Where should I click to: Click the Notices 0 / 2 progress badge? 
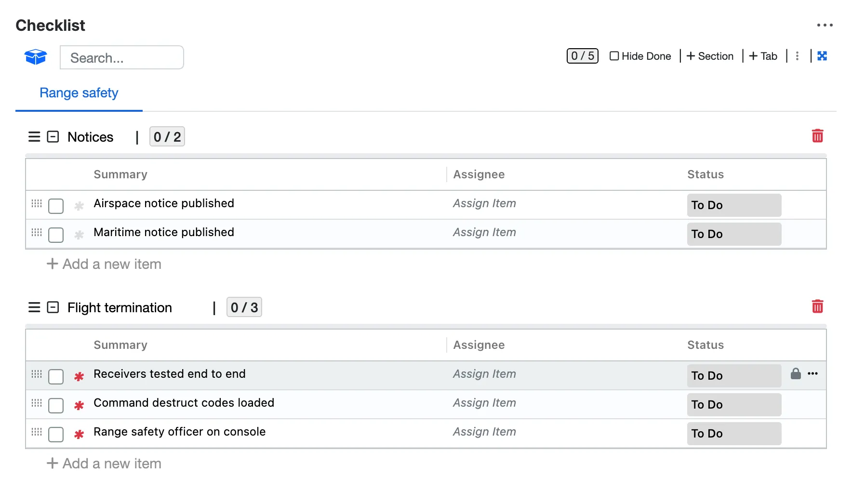click(x=167, y=137)
